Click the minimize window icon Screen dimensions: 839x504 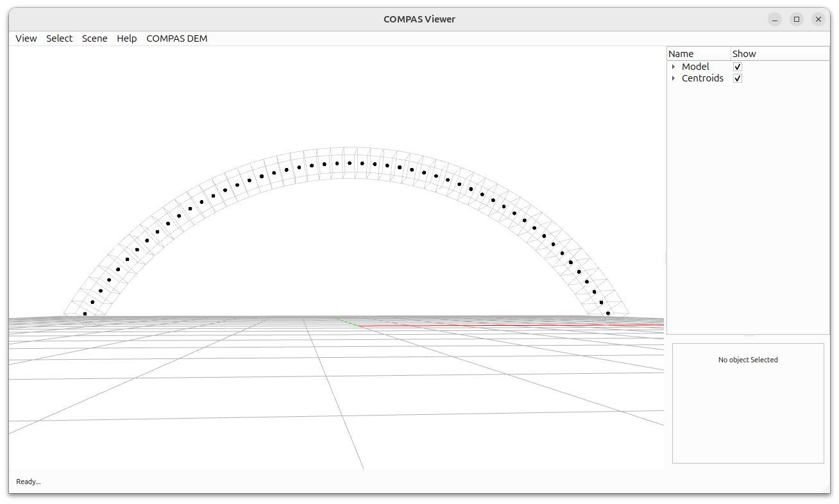(x=775, y=19)
